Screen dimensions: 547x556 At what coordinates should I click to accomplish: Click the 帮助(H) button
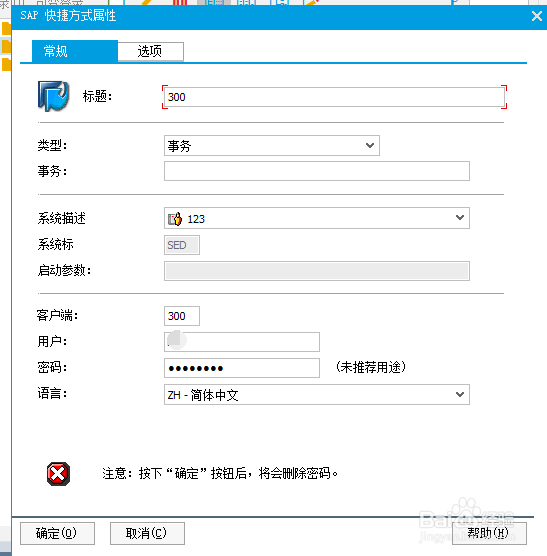pos(489,533)
